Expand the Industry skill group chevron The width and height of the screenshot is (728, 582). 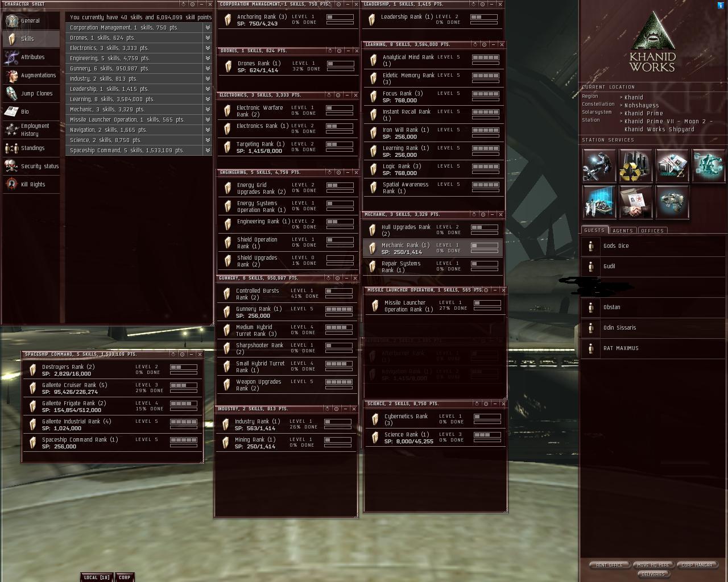[208, 78]
